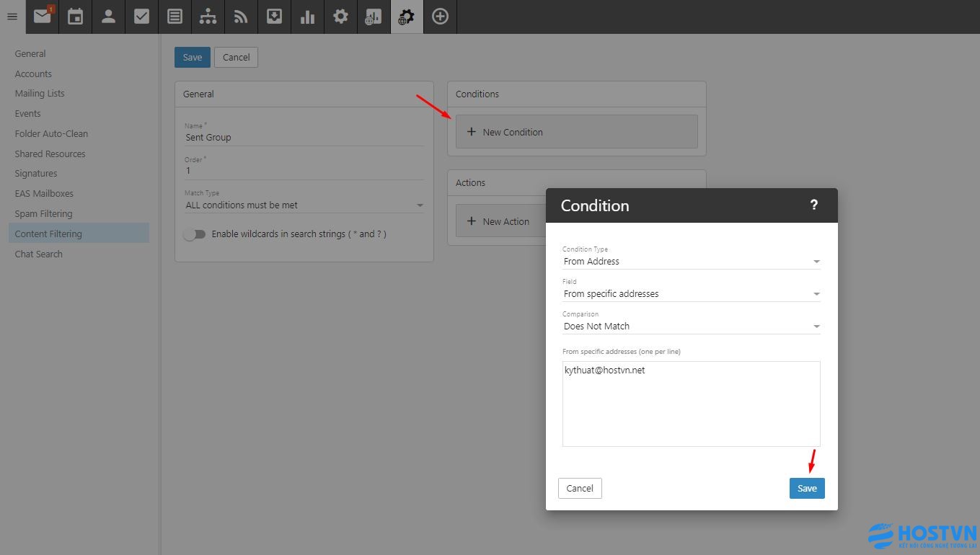Open the Reports bar chart icon
The image size is (980, 555).
(x=307, y=17)
